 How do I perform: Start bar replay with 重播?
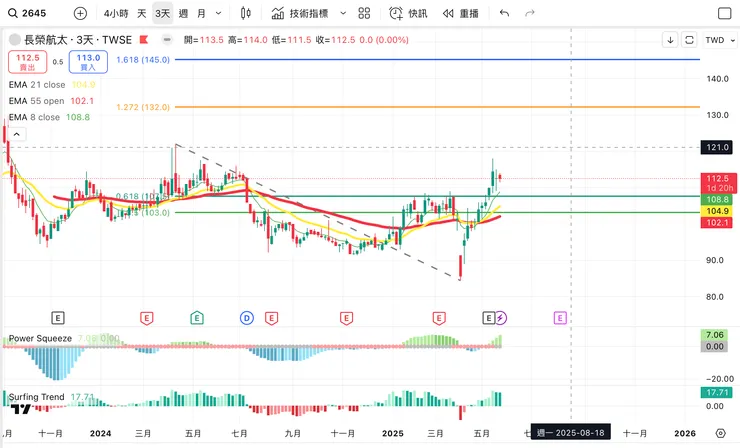(x=461, y=13)
